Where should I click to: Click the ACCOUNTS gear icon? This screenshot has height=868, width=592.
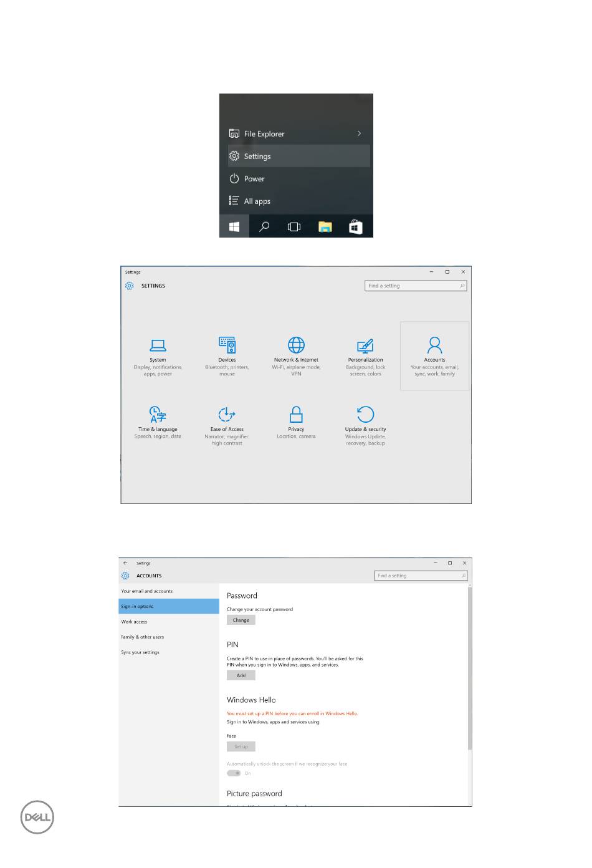[125, 576]
